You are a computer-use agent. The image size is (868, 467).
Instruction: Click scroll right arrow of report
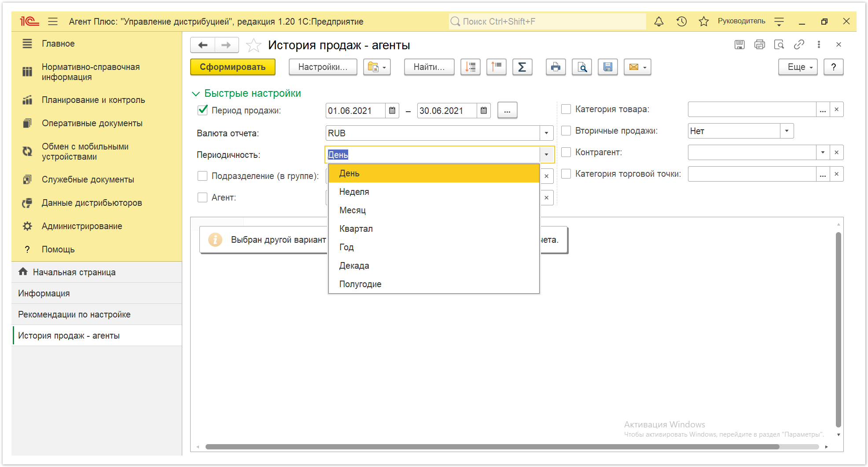[x=827, y=447]
